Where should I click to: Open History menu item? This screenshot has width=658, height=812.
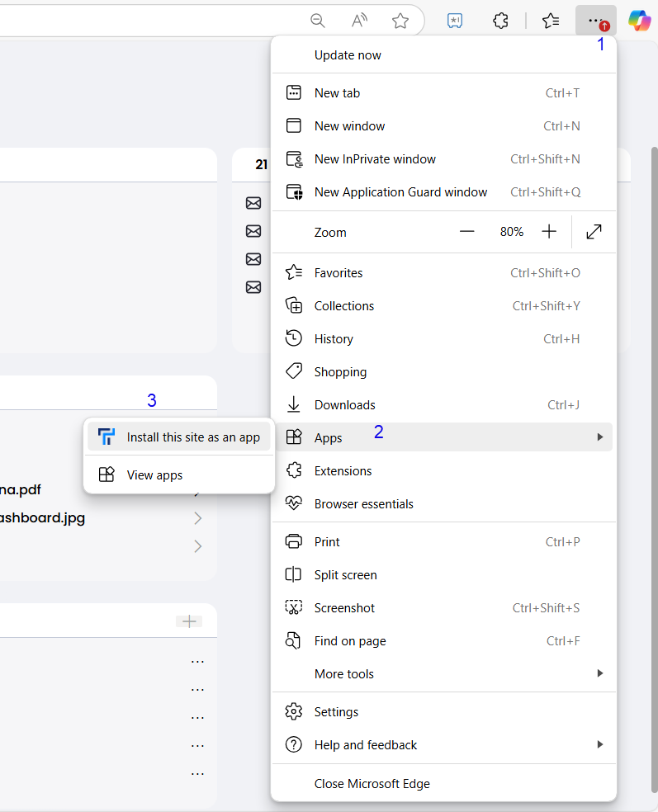click(x=443, y=339)
